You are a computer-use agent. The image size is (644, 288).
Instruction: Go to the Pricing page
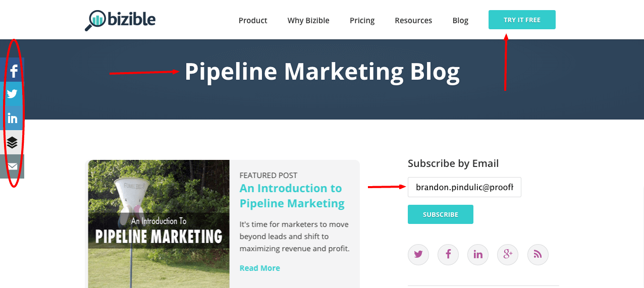pyautogui.click(x=362, y=21)
